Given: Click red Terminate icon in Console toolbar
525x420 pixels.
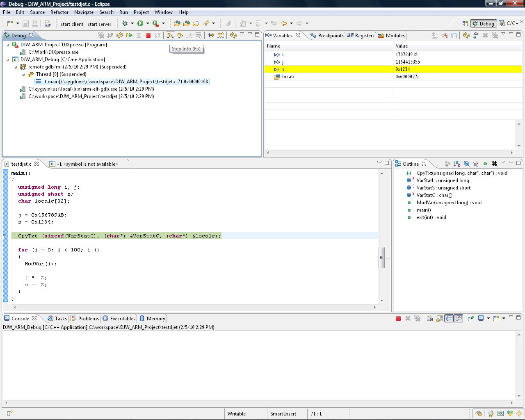Looking at the screenshot, I should [x=398, y=319].
